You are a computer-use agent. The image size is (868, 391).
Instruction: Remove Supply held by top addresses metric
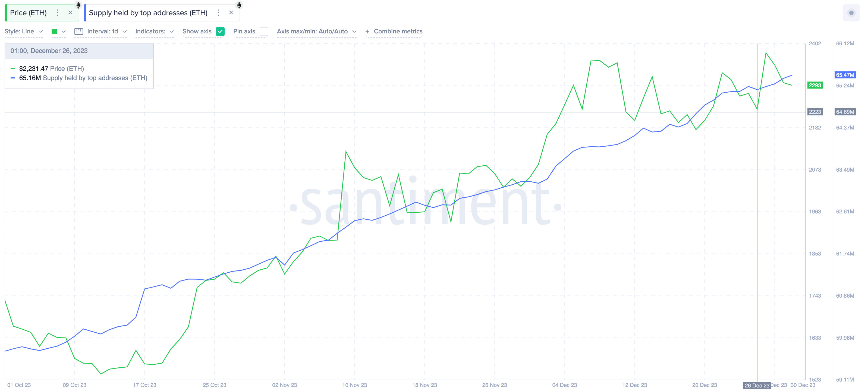coord(231,13)
